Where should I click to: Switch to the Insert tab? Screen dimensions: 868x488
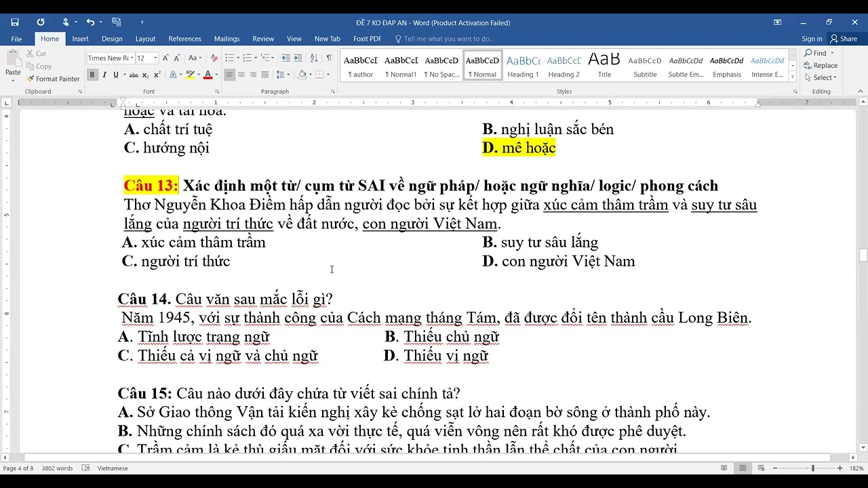tap(80, 39)
